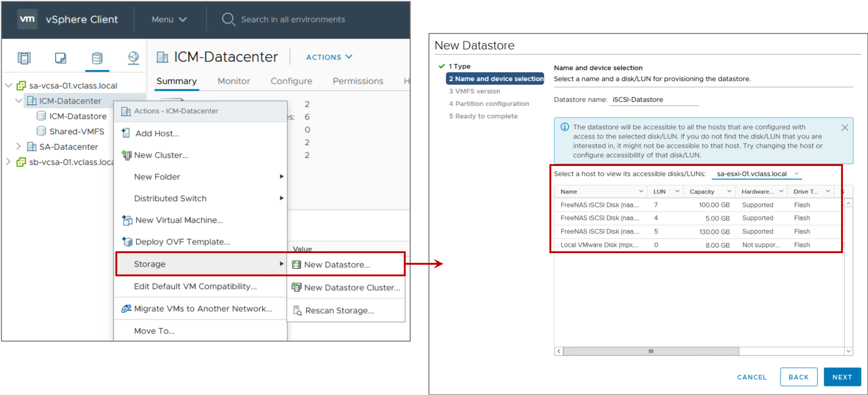The image size is (868, 395).
Task: Click the Deploy OVF Template icon
Action: (127, 242)
